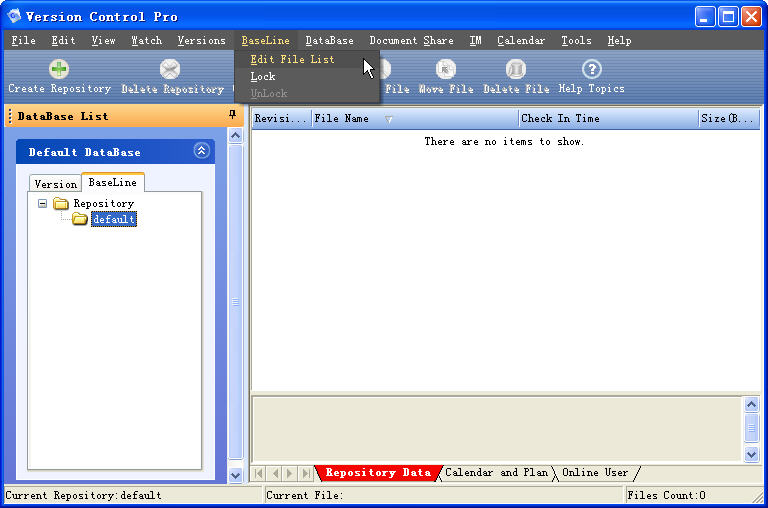Click the Delete File toolbar icon
The width and height of the screenshot is (768, 508).
[x=516, y=69]
